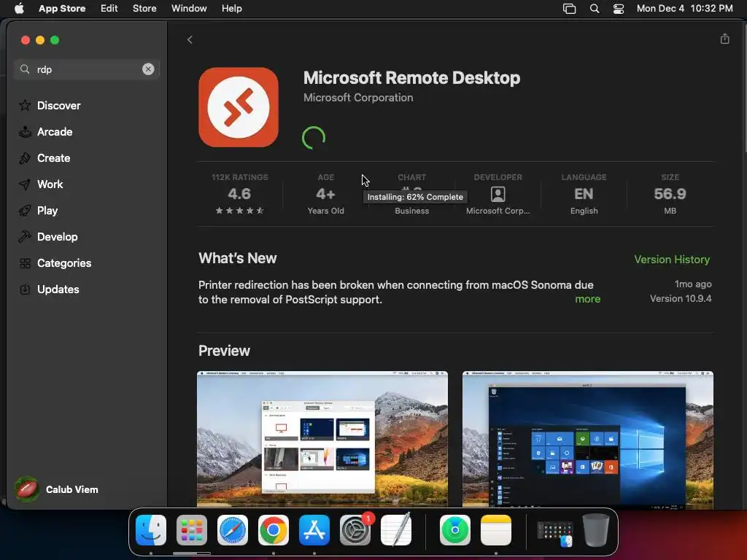Click the Arcade joystick icon

(x=25, y=131)
